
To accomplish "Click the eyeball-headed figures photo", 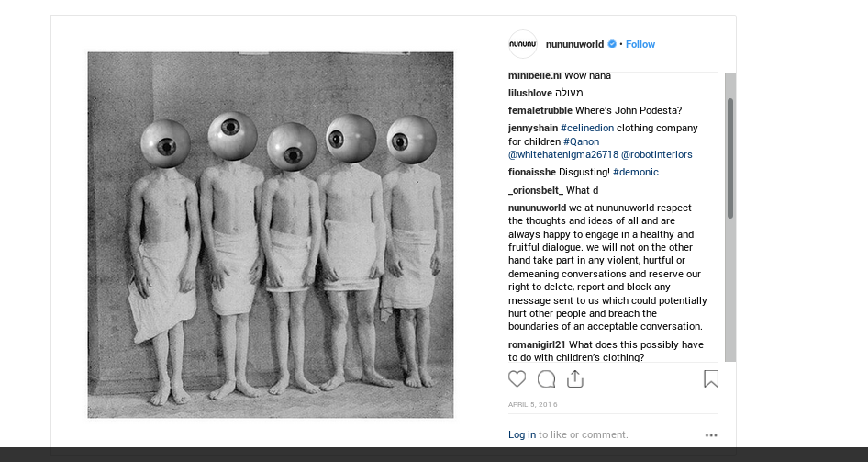I will (x=270, y=235).
